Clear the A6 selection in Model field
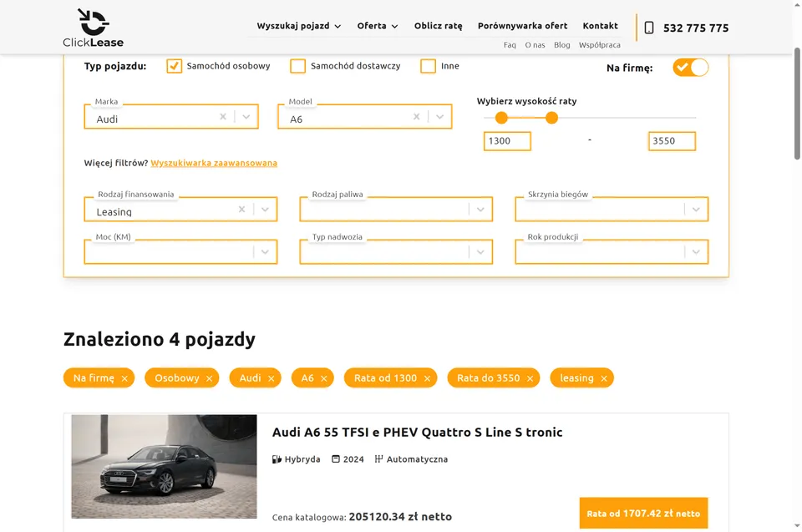The height and width of the screenshot is (532, 802). 417,117
